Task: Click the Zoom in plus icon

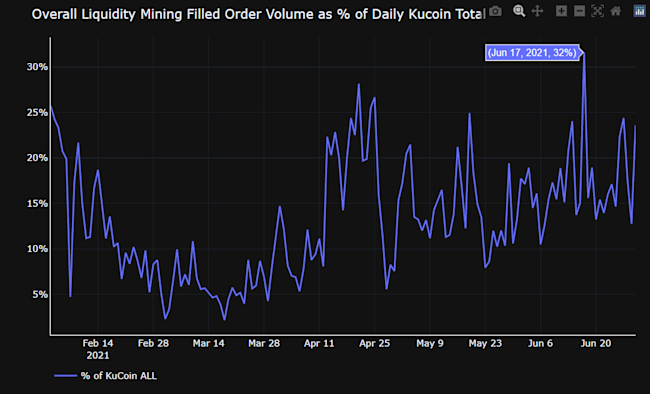Action: pos(561,11)
